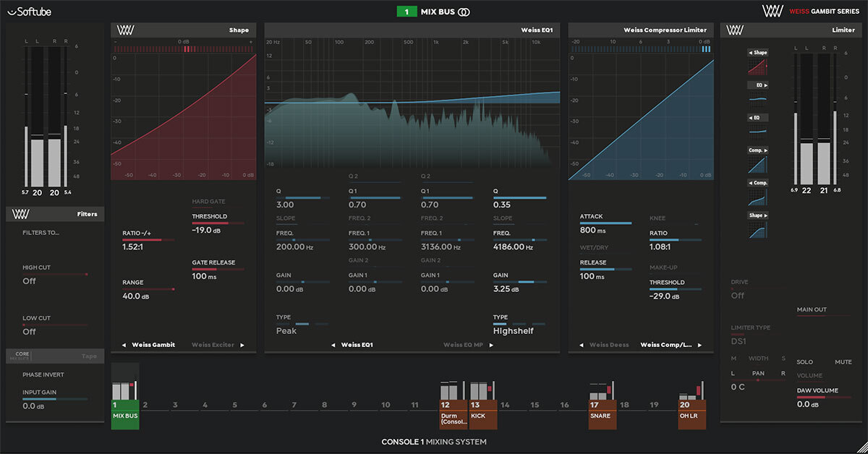Viewport: 868px width, 454px height.
Task: Select the red Shape curve thumbnail in signal chain
Action: [x=757, y=67]
